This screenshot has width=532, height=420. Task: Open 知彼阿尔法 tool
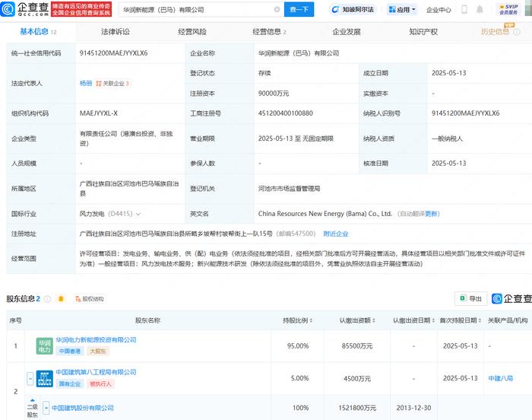353,10
